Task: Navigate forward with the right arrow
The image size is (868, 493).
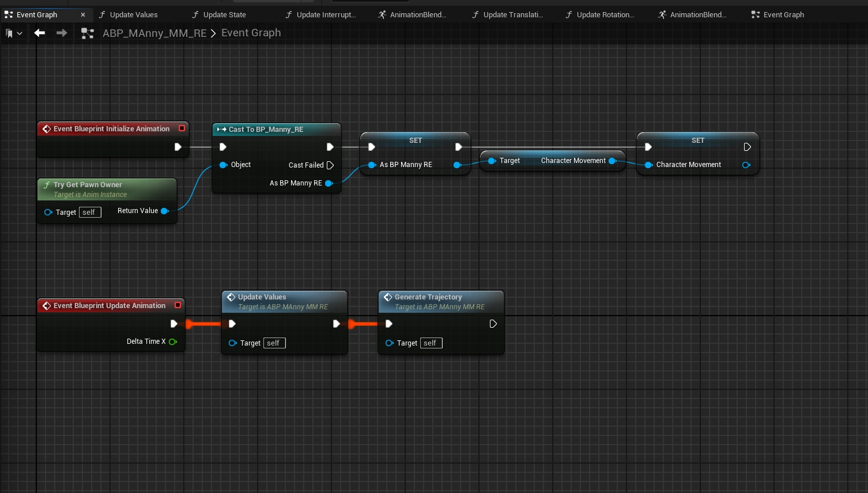Action: pyautogui.click(x=62, y=33)
